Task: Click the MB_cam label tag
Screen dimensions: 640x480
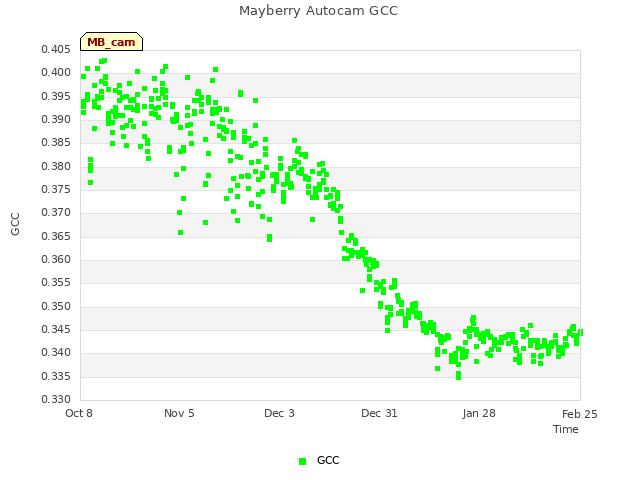Action: (x=111, y=42)
